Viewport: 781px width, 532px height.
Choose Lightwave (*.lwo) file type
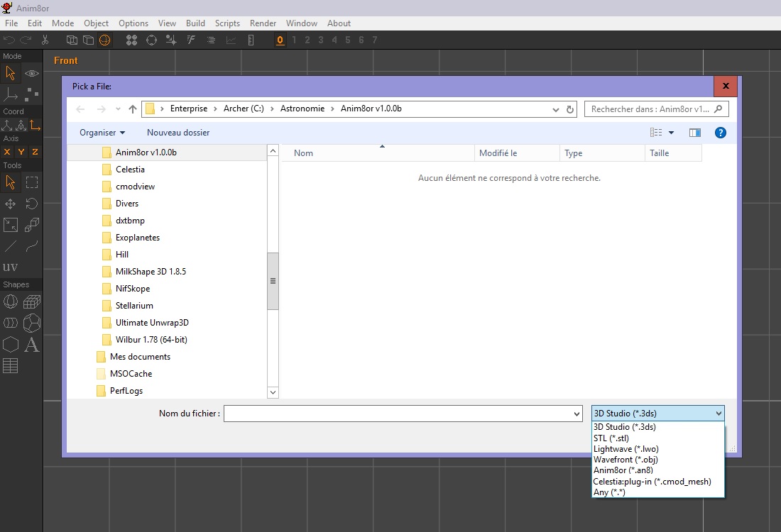click(x=657, y=449)
